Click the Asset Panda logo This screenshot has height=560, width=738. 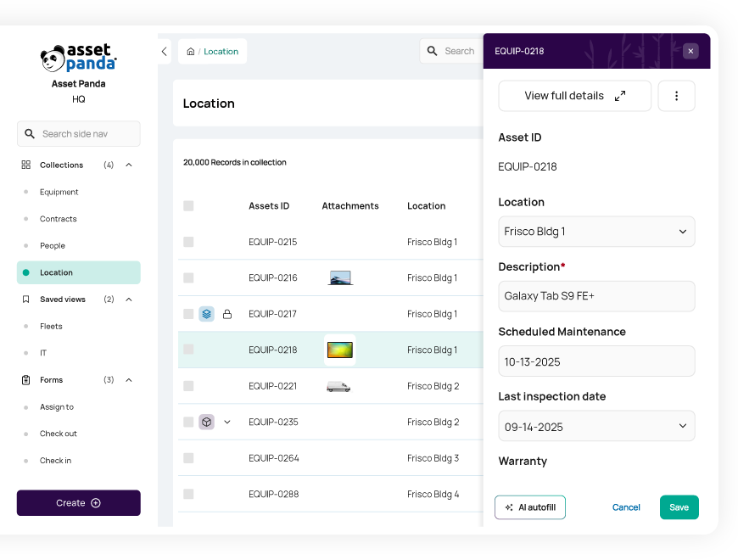(x=78, y=58)
